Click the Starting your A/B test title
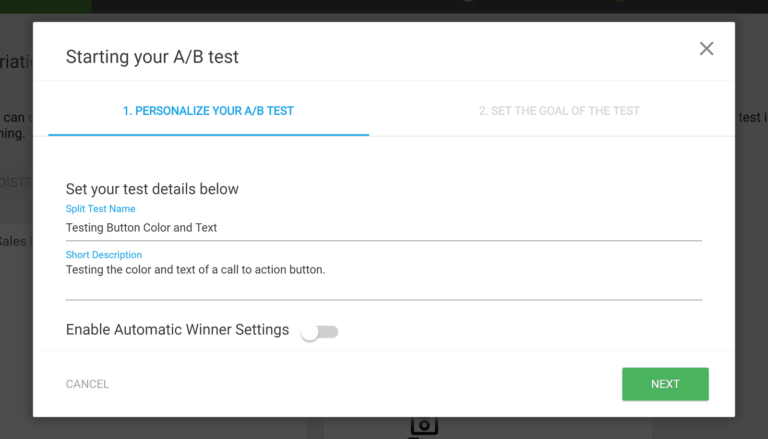Screen dimensions: 768x439 click(x=152, y=56)
